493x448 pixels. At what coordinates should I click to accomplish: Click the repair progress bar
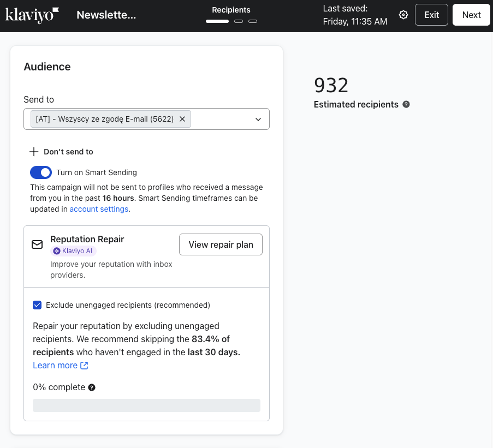tap(146, 405)
